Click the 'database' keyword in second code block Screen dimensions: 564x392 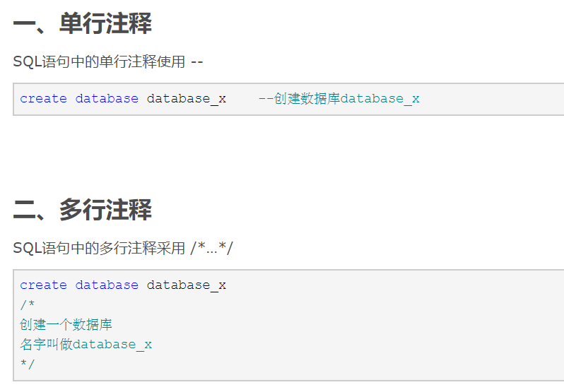(x=107, y=285)
